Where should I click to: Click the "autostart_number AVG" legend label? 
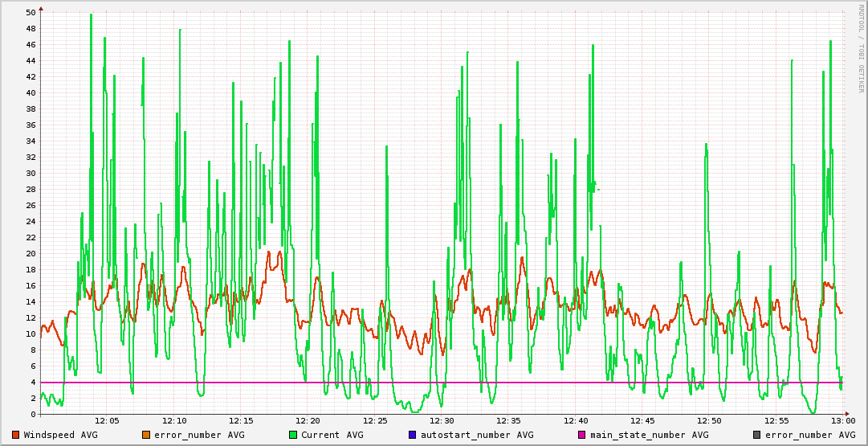point(477,435)
